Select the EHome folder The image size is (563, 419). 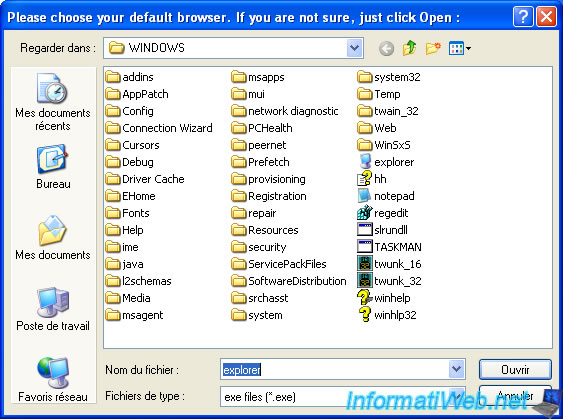130,196
